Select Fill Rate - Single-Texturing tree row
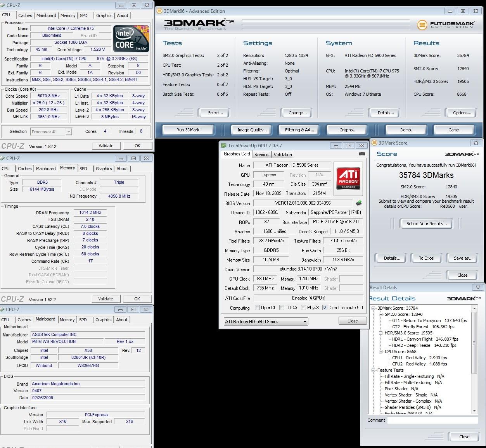Image resolution: width=486 pixels, height=448 pixels. pyautogui.click(x=414, y=377)
